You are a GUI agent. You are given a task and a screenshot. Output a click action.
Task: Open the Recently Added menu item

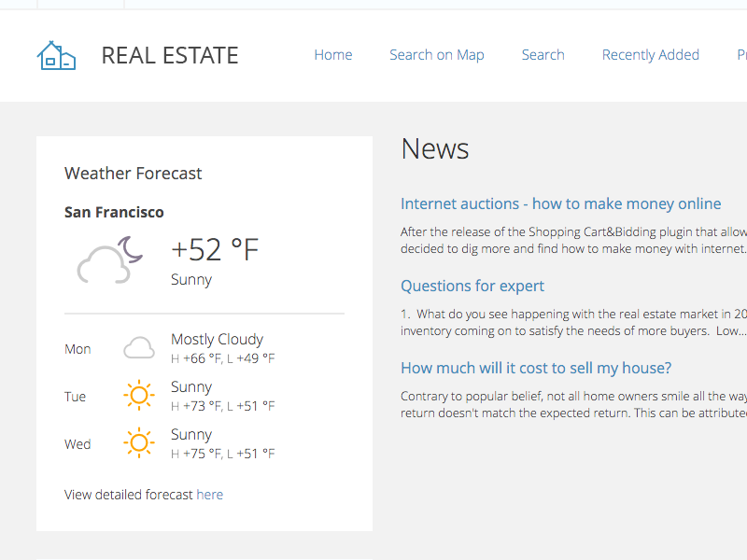[651, 55]
